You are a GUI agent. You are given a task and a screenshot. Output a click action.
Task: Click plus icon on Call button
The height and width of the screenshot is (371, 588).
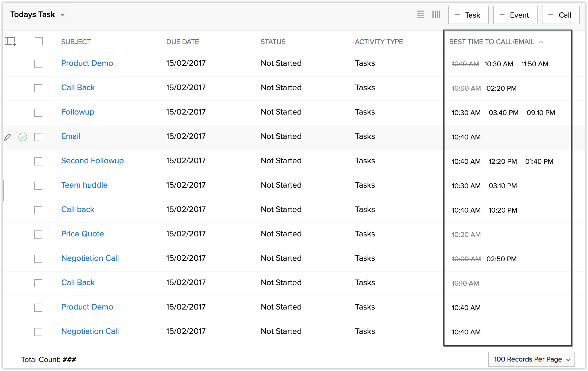(551, 15)
